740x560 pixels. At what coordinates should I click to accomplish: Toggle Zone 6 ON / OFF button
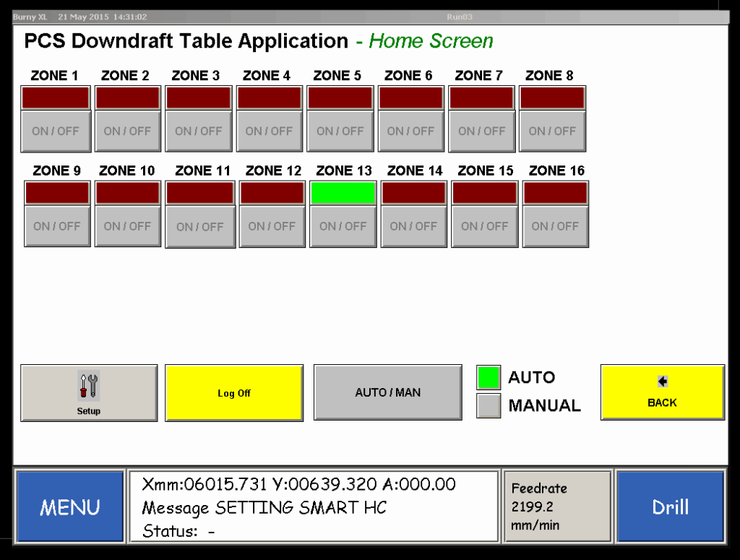click(410, 132)
